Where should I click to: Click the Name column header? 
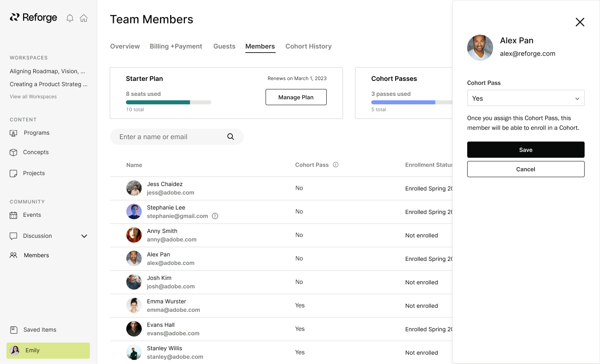point(134,165)
